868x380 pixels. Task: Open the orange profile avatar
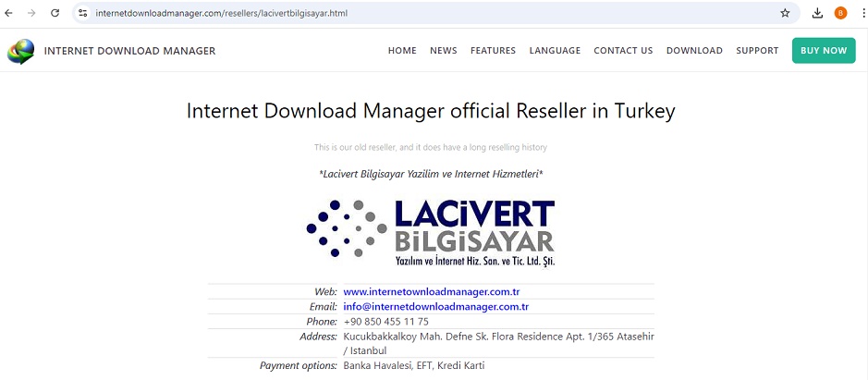point(840,13)
